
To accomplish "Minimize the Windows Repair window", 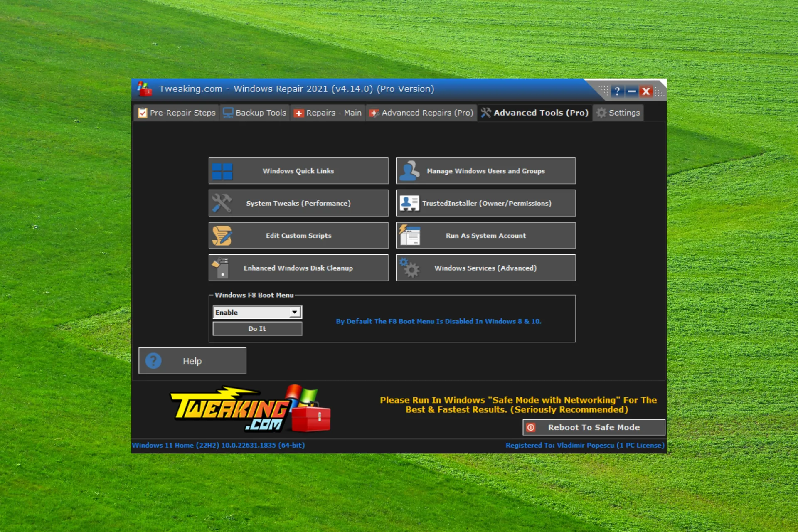I will coord(632,91).
